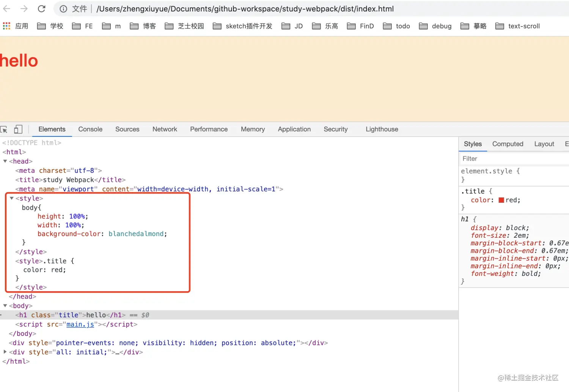The image size is (569, 392).
Task: Select the meta charset="utf-8" row
Action: coord(229,171)
